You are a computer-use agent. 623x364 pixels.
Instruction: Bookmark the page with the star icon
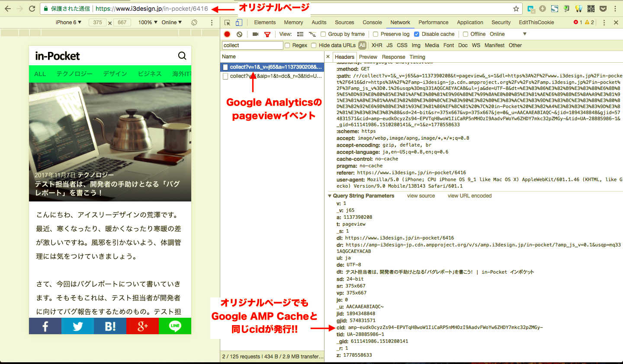pos(516,9)
